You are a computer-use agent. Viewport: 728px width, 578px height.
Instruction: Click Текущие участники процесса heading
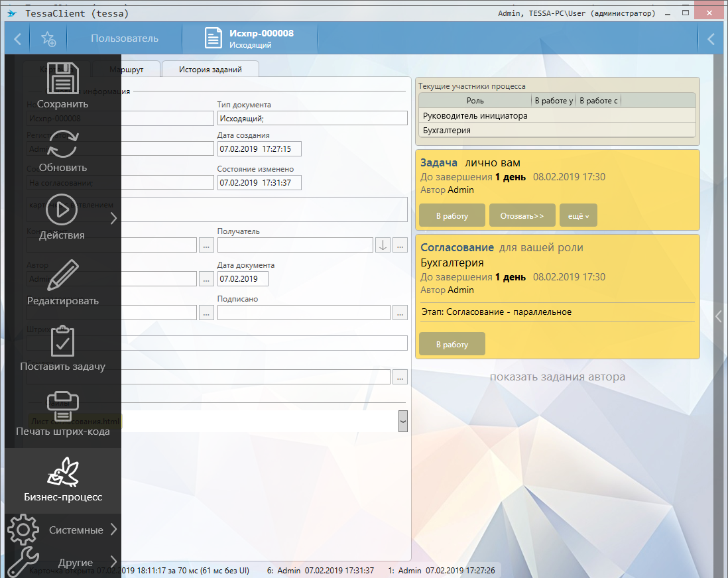(471, 86)
